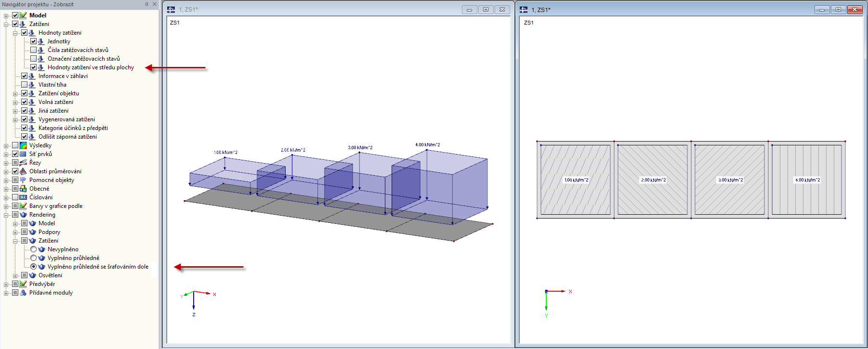
Task: Click the Osvětlení lighting icon
Action: click(x=32, y=275)
